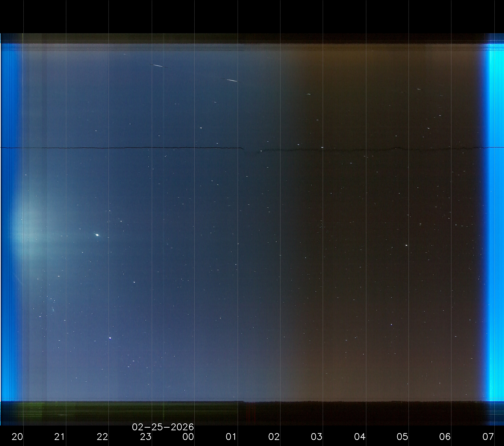Click the 04 hour label

359,437
